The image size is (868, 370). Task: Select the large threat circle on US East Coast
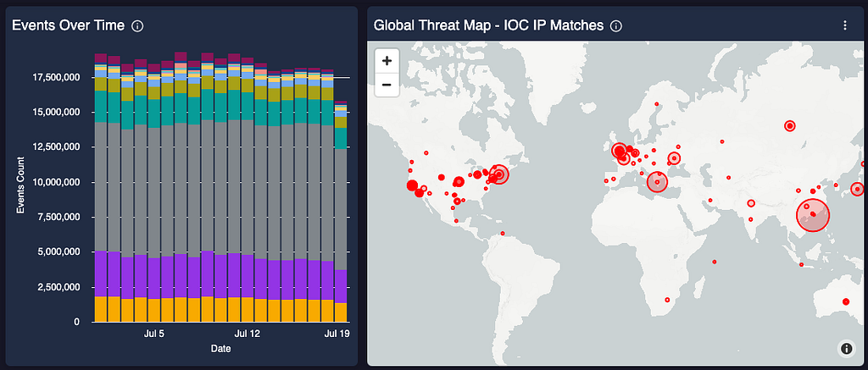499,174
